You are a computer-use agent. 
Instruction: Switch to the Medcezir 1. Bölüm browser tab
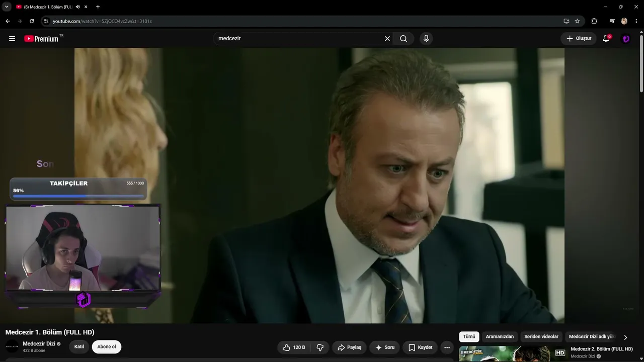pos(48,7)
